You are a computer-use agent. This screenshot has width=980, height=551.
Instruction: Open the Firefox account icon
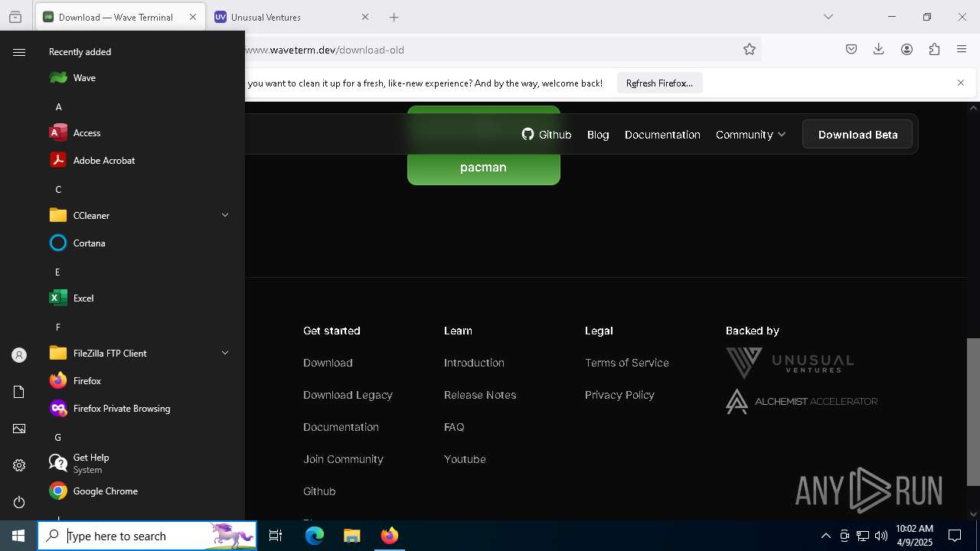tap(906, 50)
